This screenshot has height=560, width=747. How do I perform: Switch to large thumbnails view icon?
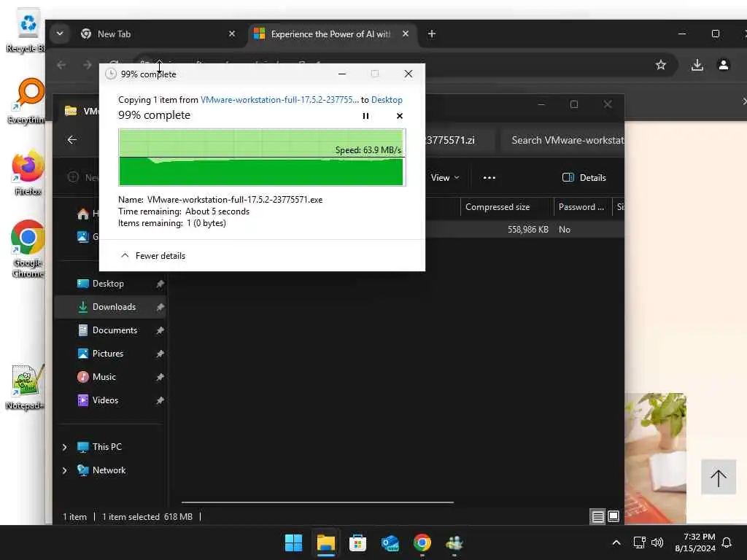click(x=614, y=516)
